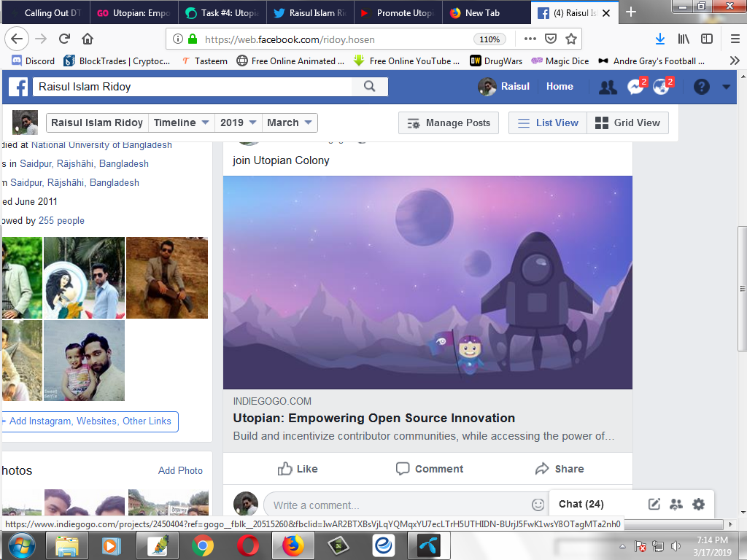
Task: Open Windows Start menu orb
Action: click(21, 545)
